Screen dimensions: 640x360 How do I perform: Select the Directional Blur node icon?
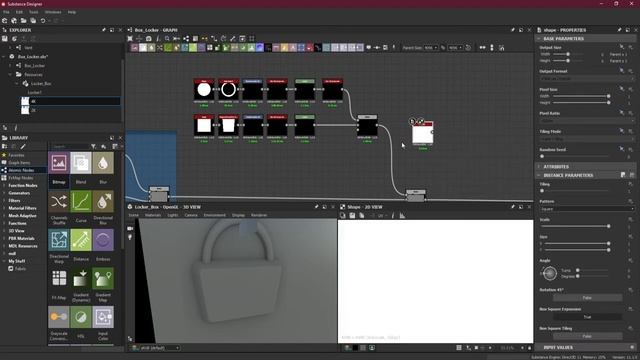click(x=103, y=202)
